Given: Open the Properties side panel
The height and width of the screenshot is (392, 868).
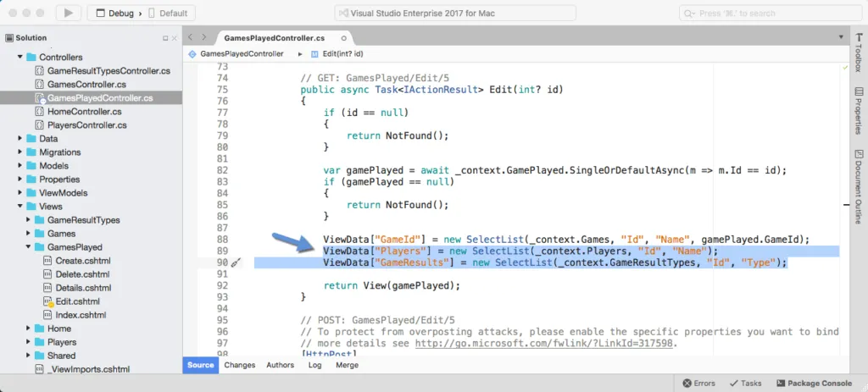Looking at the screenshot, I should click(x=859, y=111).
